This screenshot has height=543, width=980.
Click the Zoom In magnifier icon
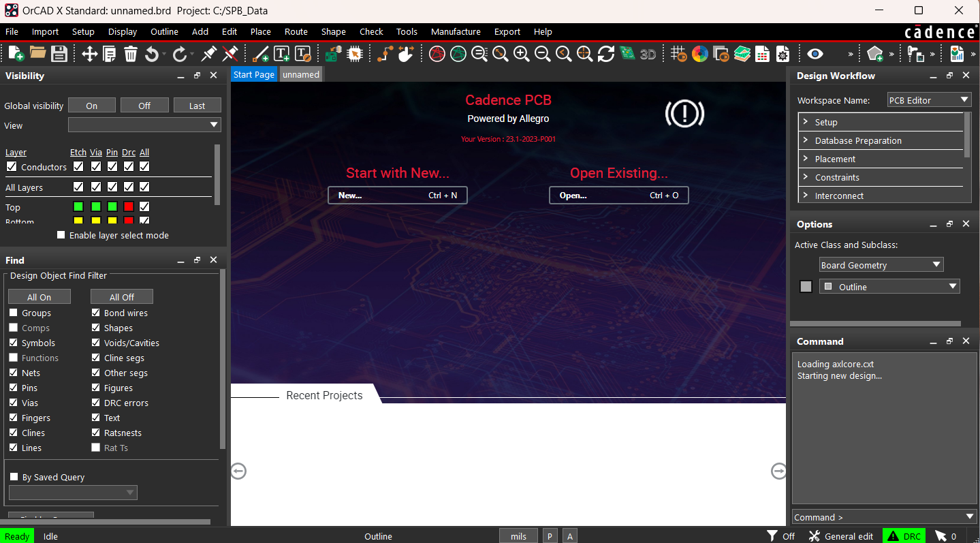tap(522, 54)
